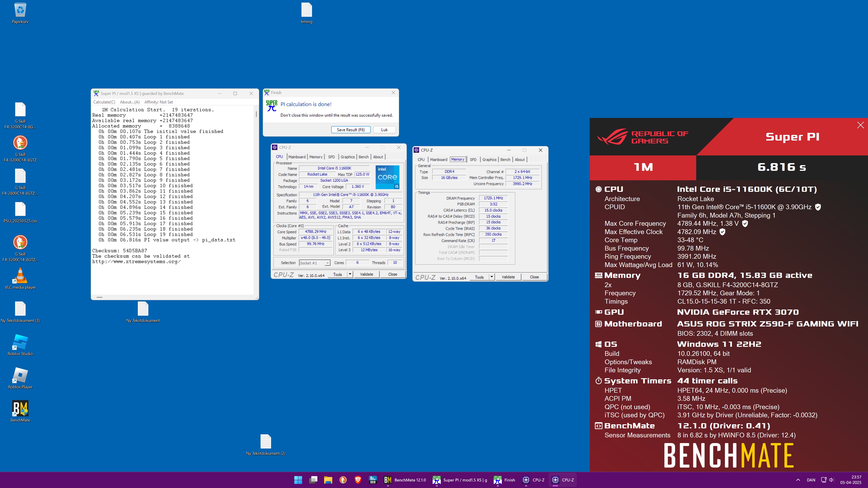868x488 pixels.
Task: Select the Ny Tekstdokument (3) file
Action: [20, 312]
